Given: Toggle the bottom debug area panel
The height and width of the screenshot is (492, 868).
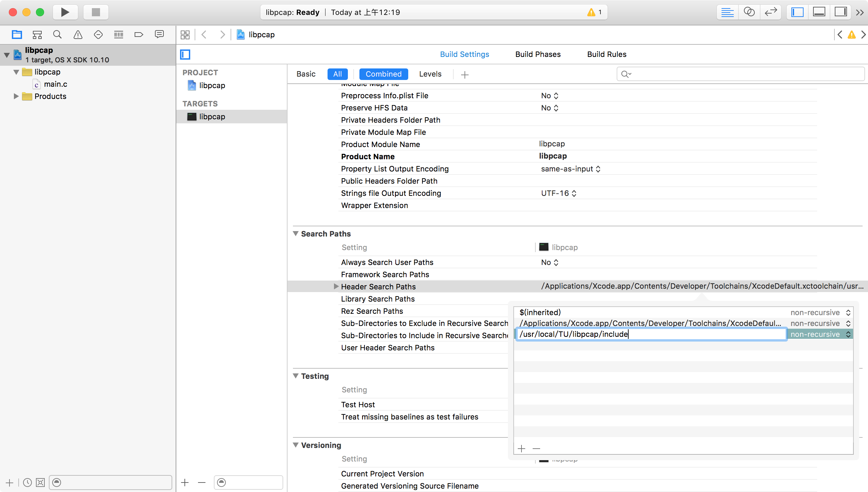Looking at the screenshot, I should (x=819, y=13).
